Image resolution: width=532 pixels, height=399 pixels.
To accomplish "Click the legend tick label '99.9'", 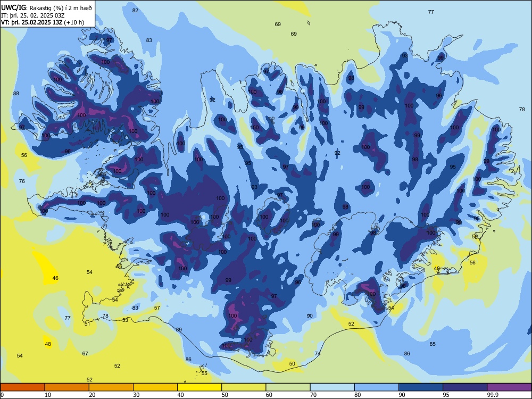I will tap(493, 395).
